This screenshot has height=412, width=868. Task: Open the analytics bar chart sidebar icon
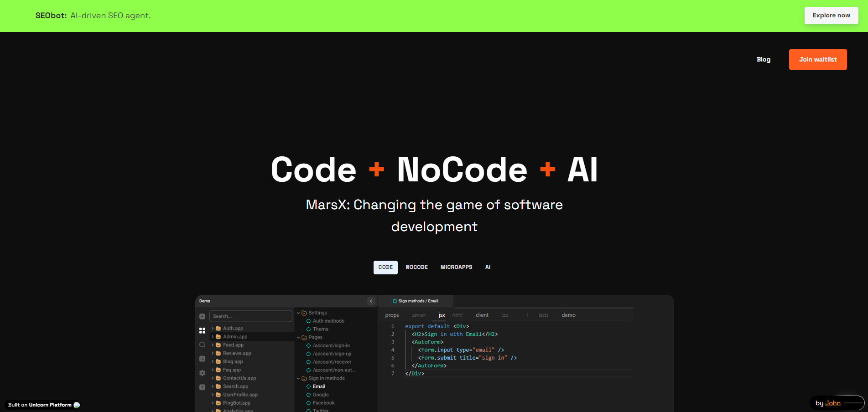202,359
